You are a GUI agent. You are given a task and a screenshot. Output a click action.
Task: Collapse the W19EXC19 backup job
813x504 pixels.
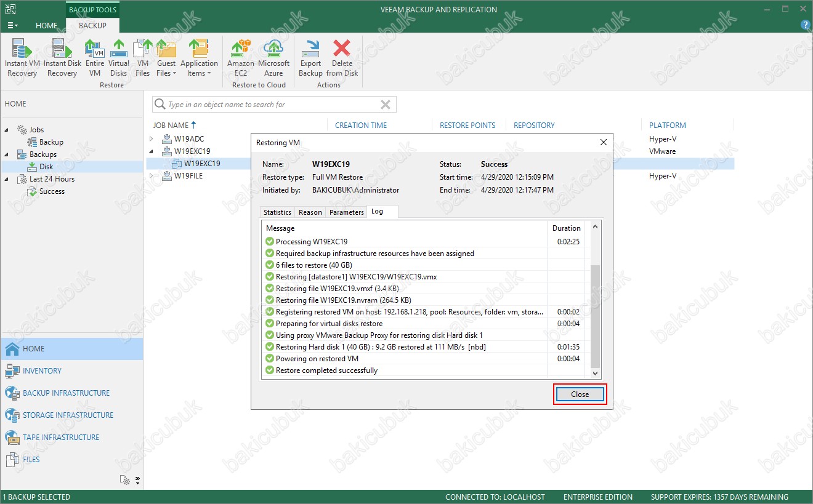tap(152, 151)
